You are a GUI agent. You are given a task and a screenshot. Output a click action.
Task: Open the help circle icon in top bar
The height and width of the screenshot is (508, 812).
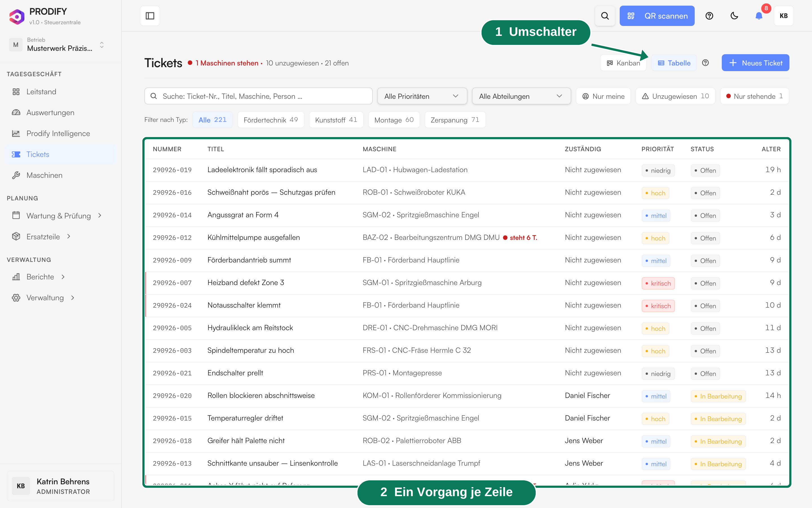(709, 16)
